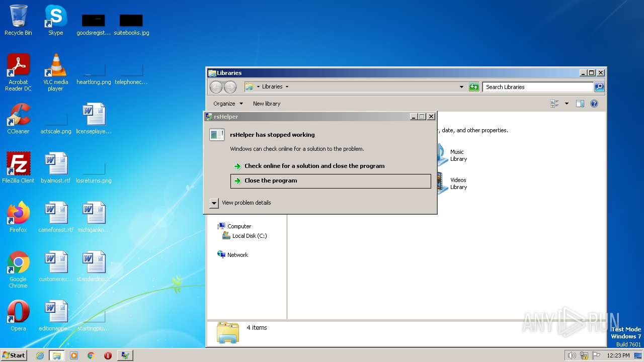The height and width of the screenshot is (362, 644).
Task: Select Network in the navigation pane
Action: pos(233,255)
